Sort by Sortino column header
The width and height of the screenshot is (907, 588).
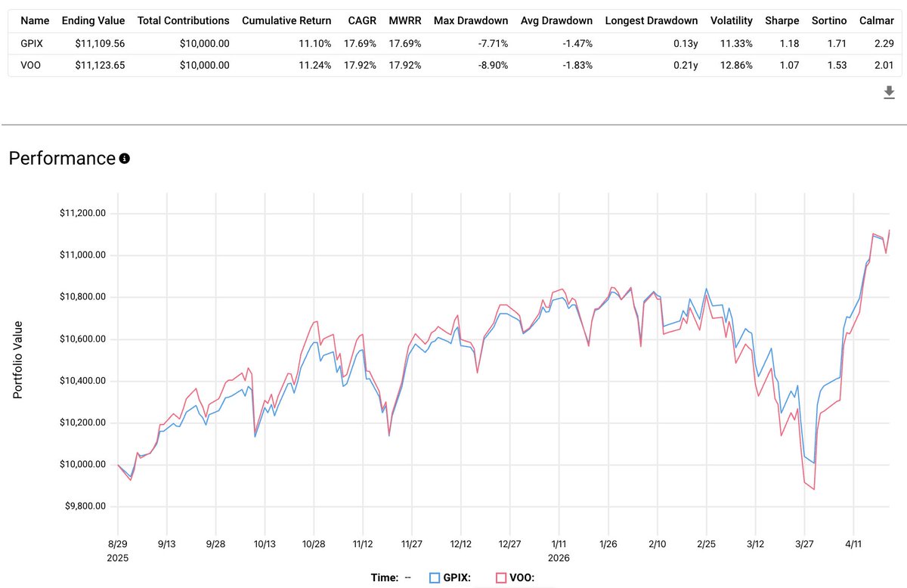point(828,20)
